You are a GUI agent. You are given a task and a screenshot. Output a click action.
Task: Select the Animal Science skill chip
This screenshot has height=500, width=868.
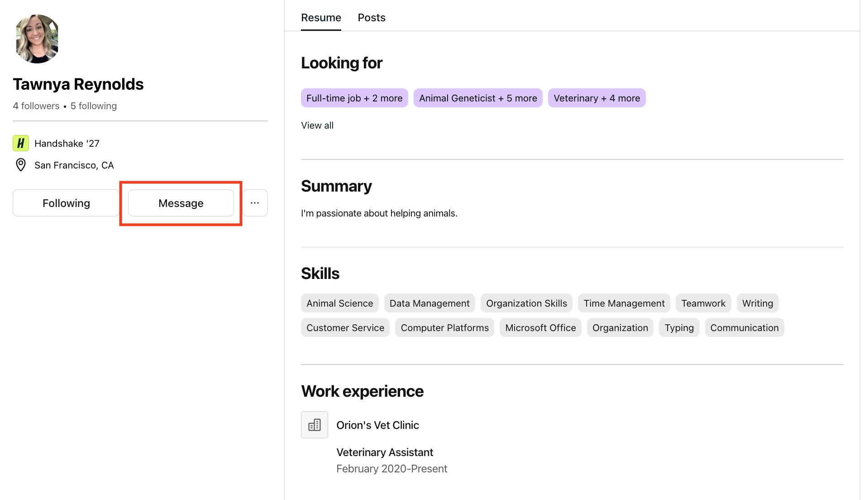coord(340,303)
